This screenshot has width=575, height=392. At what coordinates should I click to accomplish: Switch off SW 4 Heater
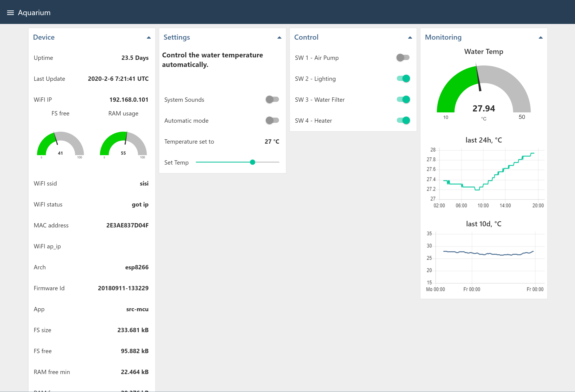[x=404, y=121]
